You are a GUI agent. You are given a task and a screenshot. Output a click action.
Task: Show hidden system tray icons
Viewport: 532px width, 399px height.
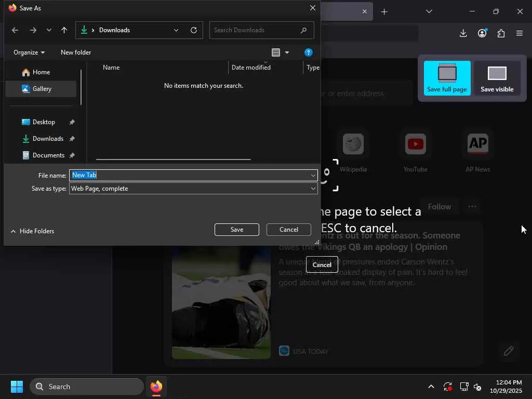click(431, 387)
